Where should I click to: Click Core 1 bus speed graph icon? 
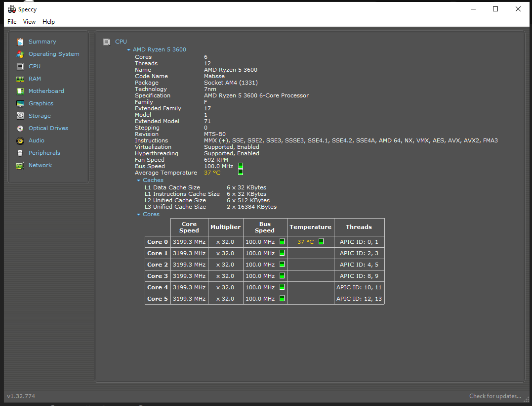click(x=282, y=253)
